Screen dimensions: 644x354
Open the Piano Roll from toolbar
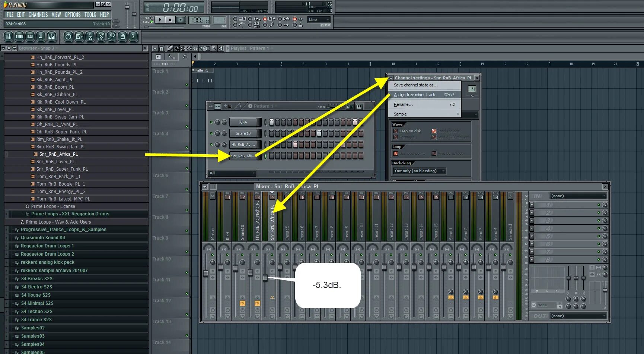(x=30, y=37)
